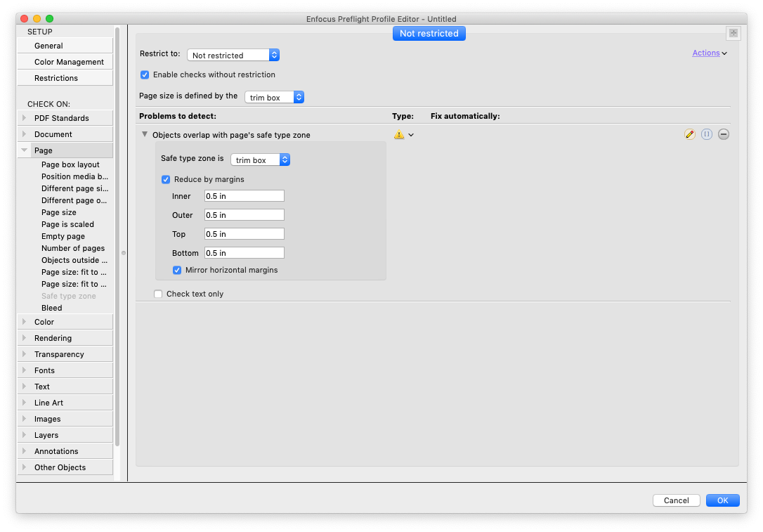Viewport: 763px width, 532px height.
Task: Click the yellow warning type icon
Action: click(x=399, y=135)
